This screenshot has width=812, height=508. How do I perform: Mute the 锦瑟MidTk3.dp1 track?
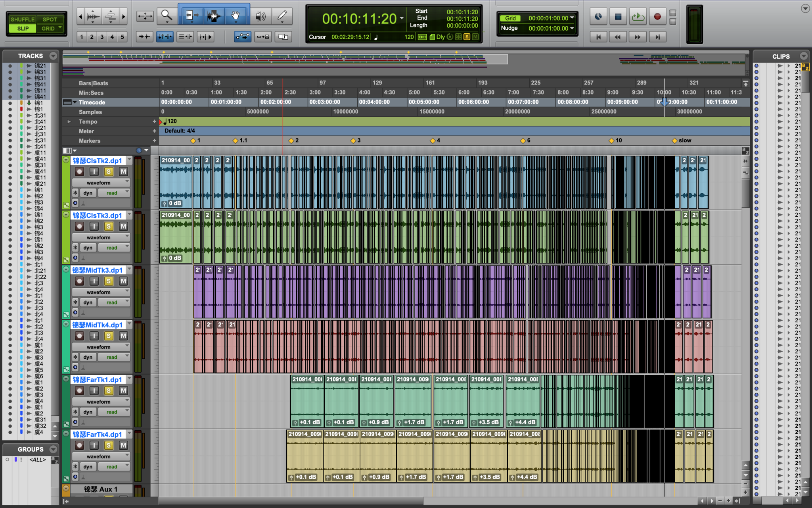click(x=123, y=281)
